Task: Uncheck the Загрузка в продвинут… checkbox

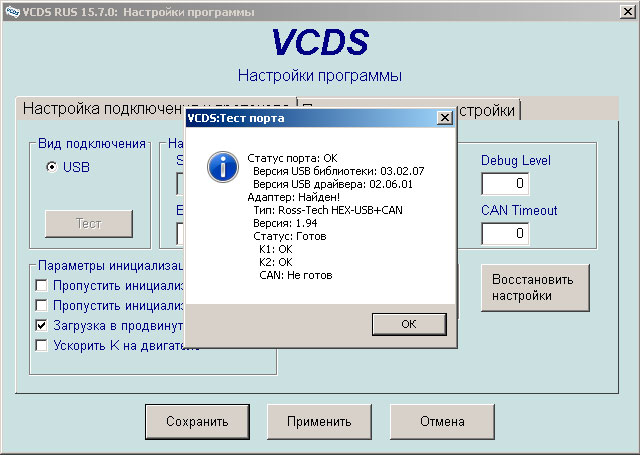Action: 41,325
